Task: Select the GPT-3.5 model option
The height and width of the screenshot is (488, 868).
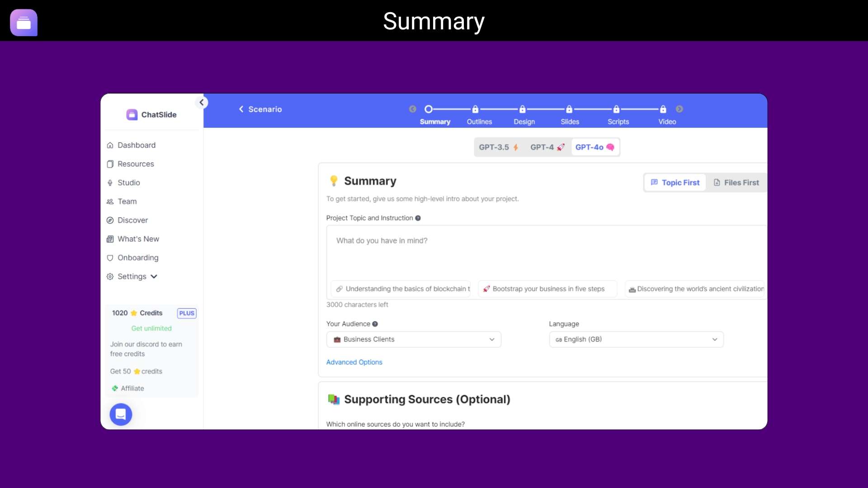Action: pos(498,147)
